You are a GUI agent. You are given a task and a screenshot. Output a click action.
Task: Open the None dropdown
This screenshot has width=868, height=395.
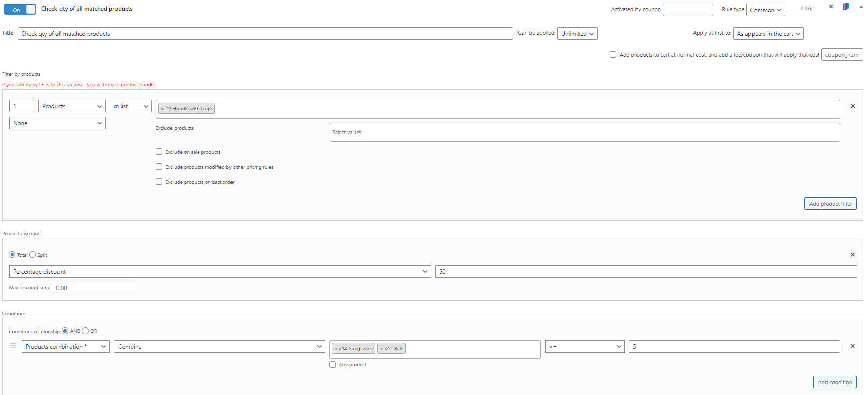point(57,123)
